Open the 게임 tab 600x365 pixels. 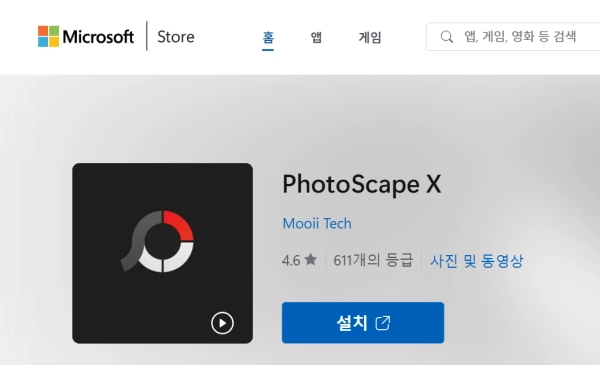tap(370, 37)
